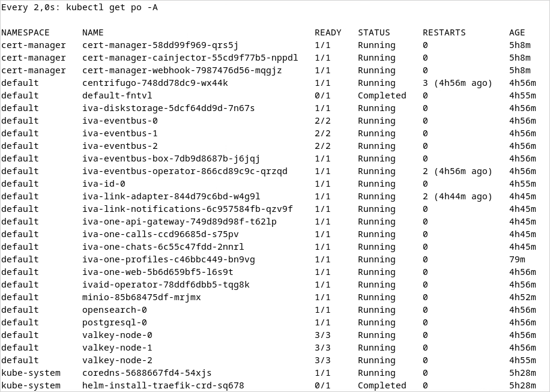Screen dimensions: 550x392
Task: Click the watch command line at top
Action: (x=79, y=7)
